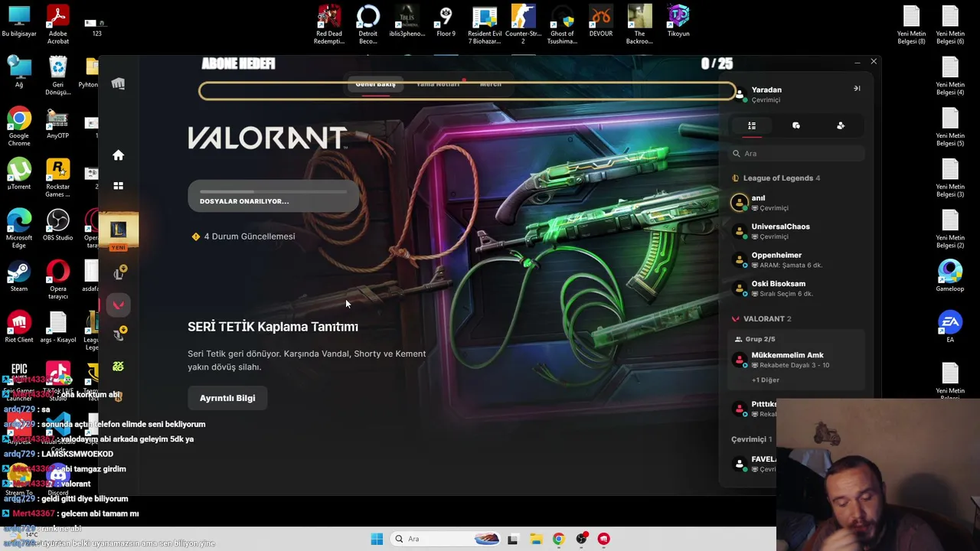Open the chat messages tab in social panel
Viewport: 980px width, 551px height.
(x=796, y=126)
